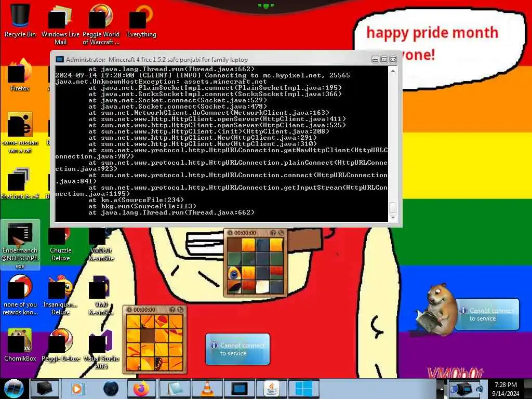Click the console window taskbar button
This screenshot has width=532, height=399.
pyautogui.click(x=239, y=389)
